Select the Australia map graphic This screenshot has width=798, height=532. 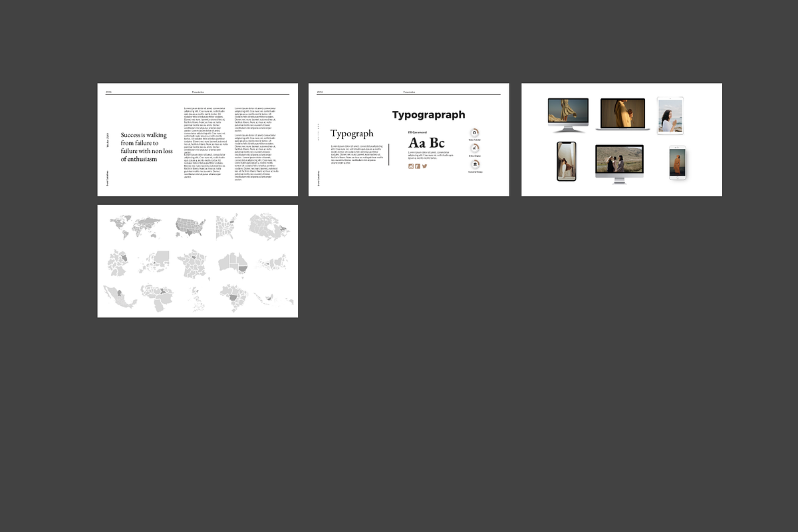tap(233, 264)
